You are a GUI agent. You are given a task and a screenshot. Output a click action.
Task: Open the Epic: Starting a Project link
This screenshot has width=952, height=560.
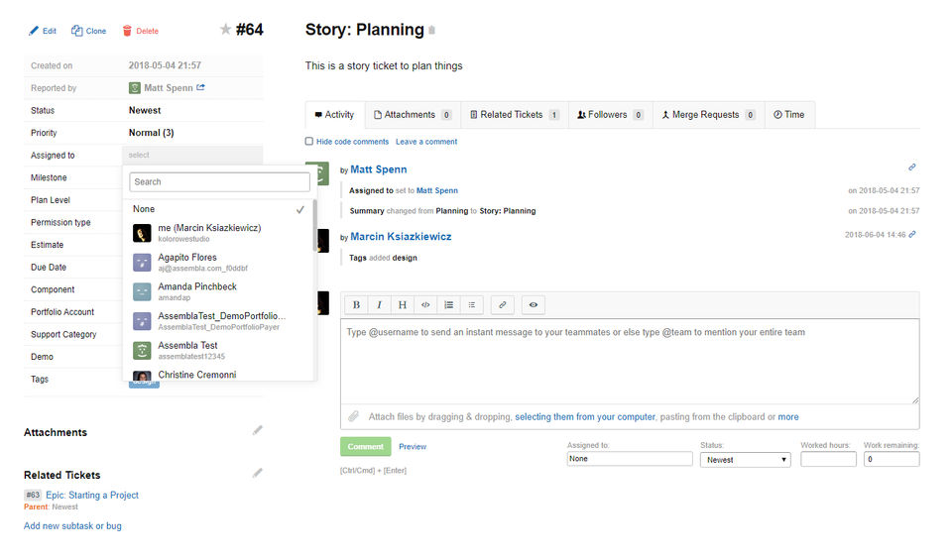coord(92,495)
